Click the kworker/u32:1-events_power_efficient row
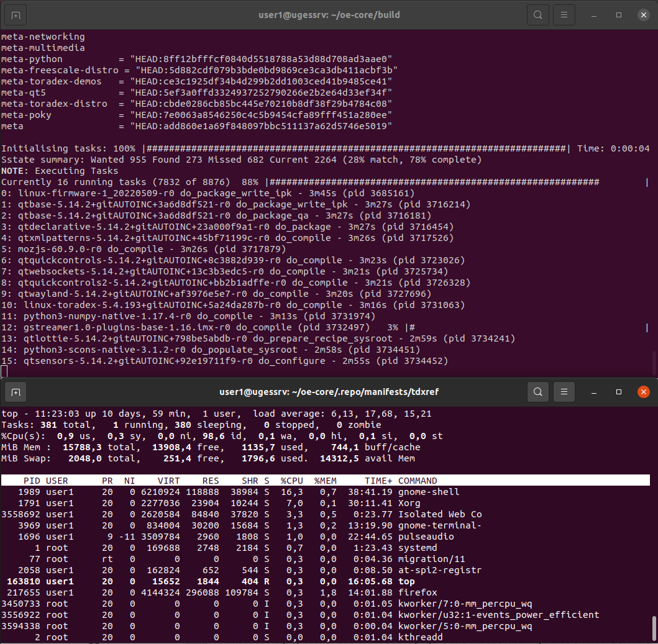This screenshot has width=658, height=644. [x=325, y=615]
